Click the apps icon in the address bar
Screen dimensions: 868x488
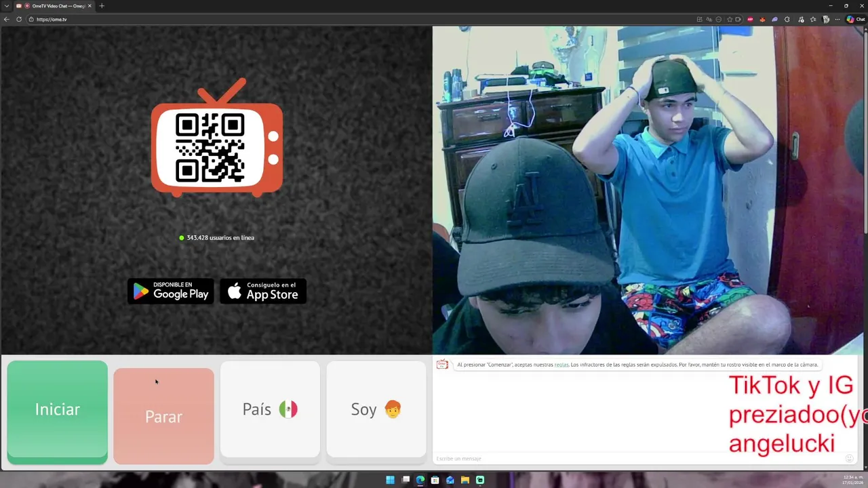click(x=700, y=20)
